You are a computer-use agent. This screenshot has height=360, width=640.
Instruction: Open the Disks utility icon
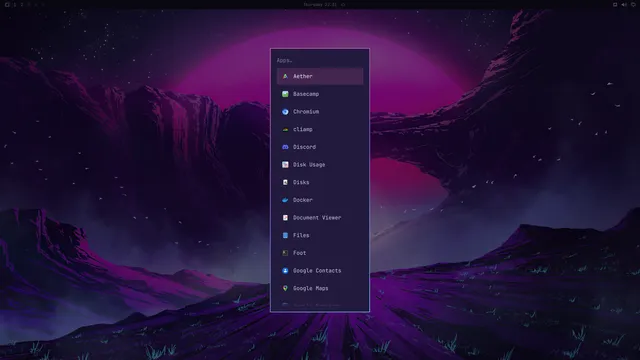[x=285, y=182]
